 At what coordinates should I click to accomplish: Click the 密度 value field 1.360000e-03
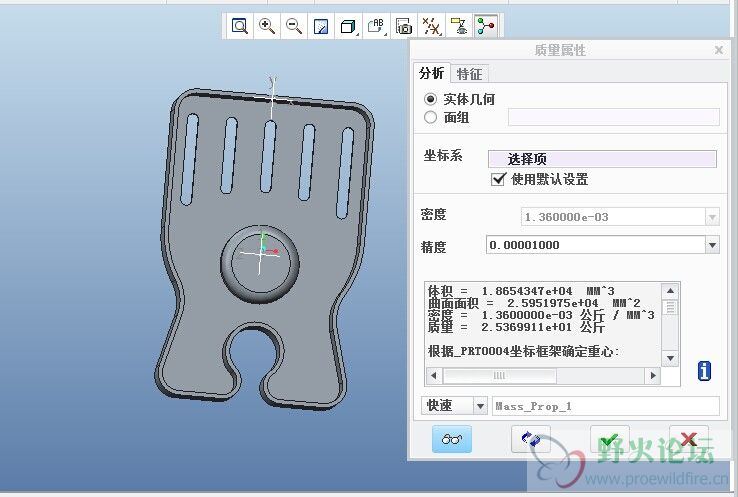pos(613,217)
